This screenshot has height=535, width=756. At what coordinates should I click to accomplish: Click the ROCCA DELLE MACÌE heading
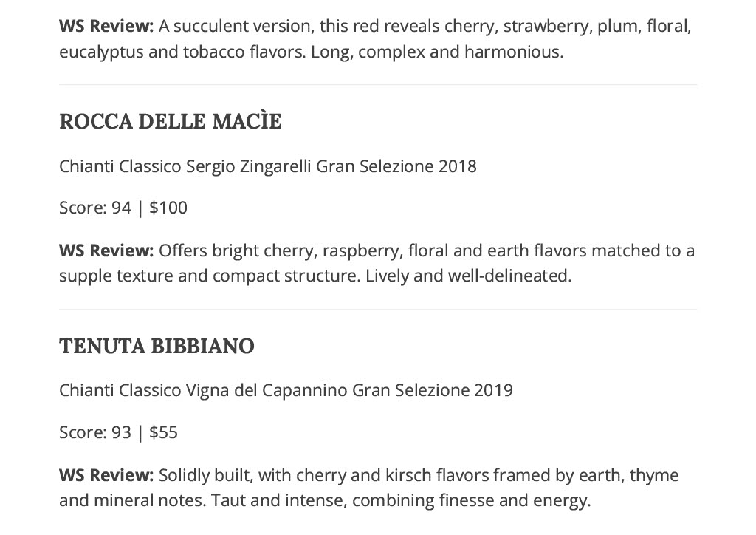tap(171, 121)
